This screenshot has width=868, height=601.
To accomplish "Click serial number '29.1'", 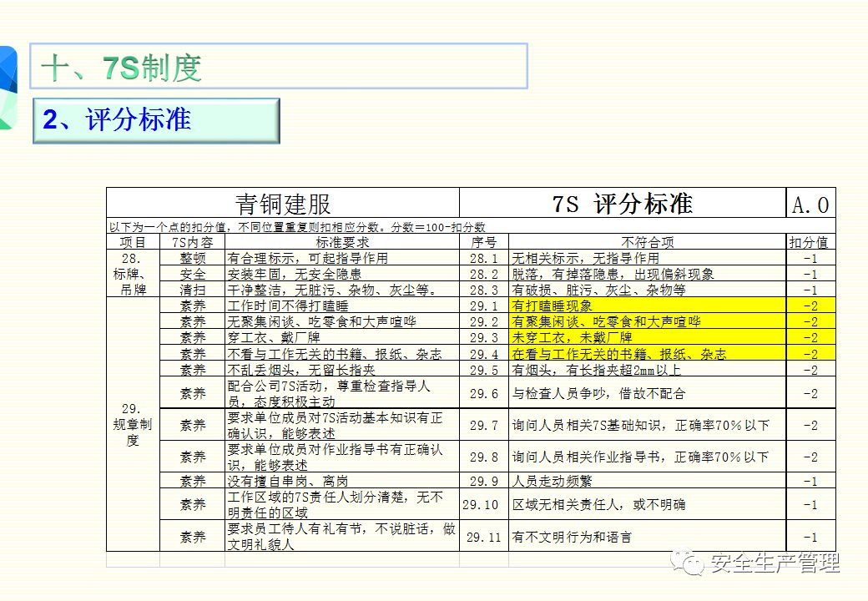I will click(484, 306).
